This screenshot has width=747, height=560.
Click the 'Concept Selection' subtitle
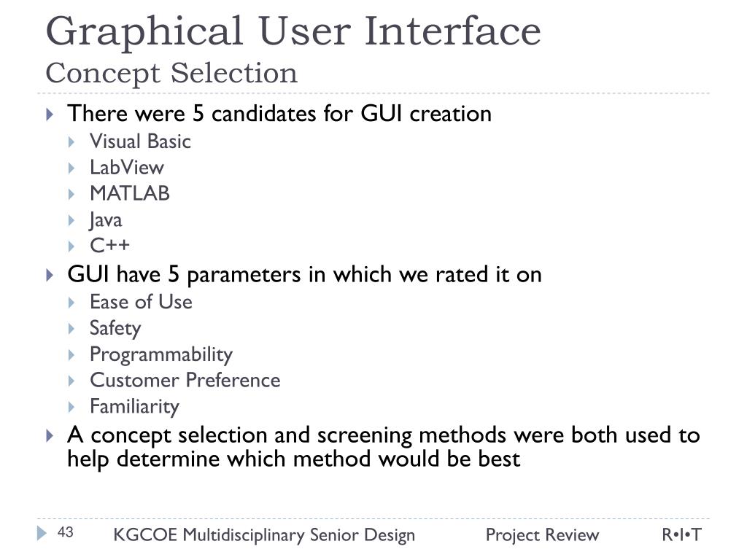(171, 73)
